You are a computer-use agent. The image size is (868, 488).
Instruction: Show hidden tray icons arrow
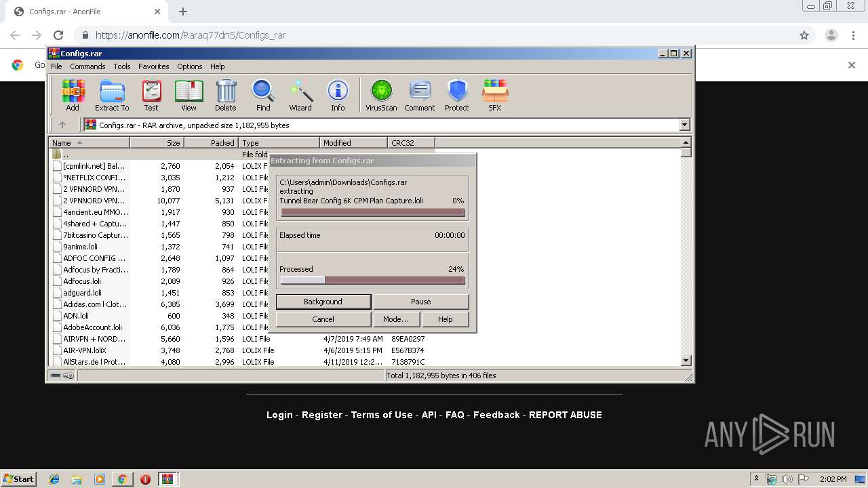pos(756,479)
